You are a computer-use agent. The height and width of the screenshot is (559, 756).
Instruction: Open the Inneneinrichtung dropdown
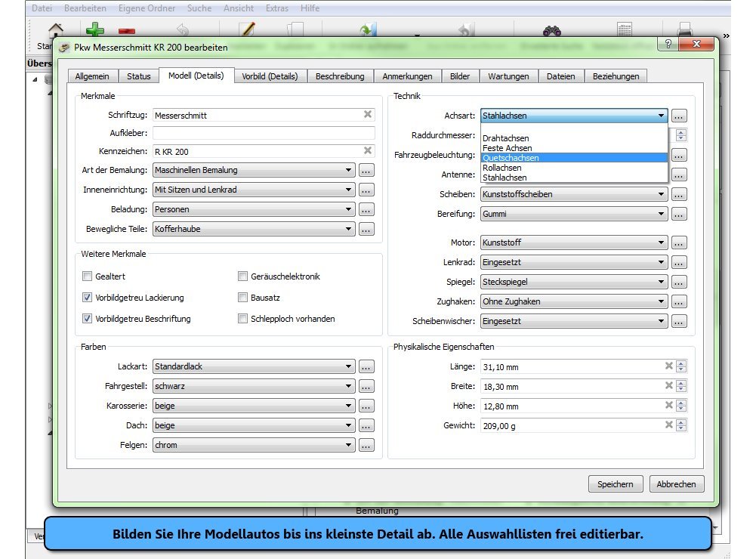[x=254, y=190]
